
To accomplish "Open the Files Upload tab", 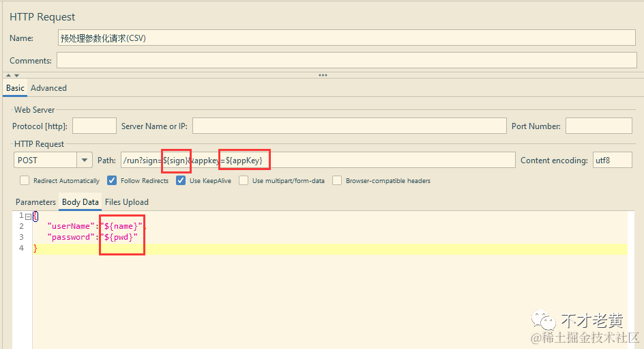I will click(x=126, y=202).
